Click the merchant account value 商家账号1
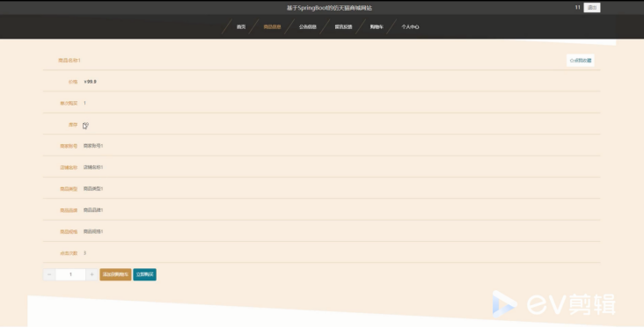 coord(93,146)
